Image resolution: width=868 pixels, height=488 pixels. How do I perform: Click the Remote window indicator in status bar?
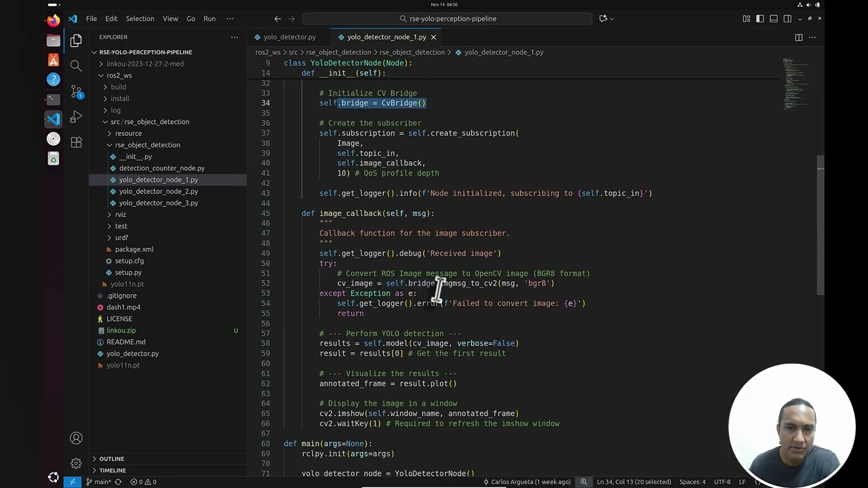click(x=73, y=482)
